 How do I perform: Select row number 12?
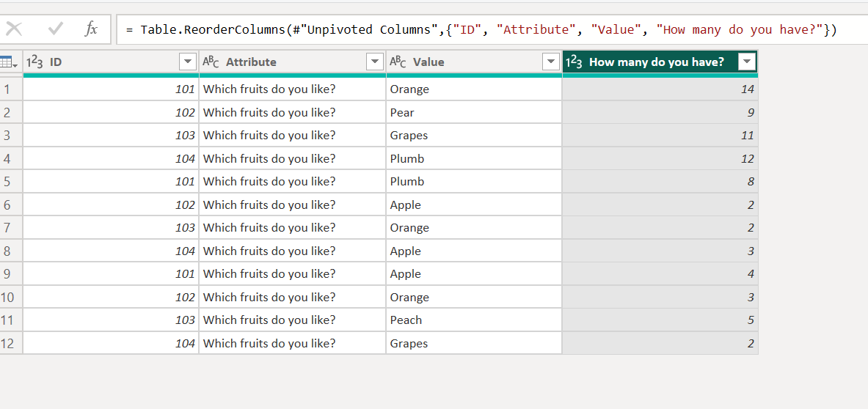pos(11,343)
